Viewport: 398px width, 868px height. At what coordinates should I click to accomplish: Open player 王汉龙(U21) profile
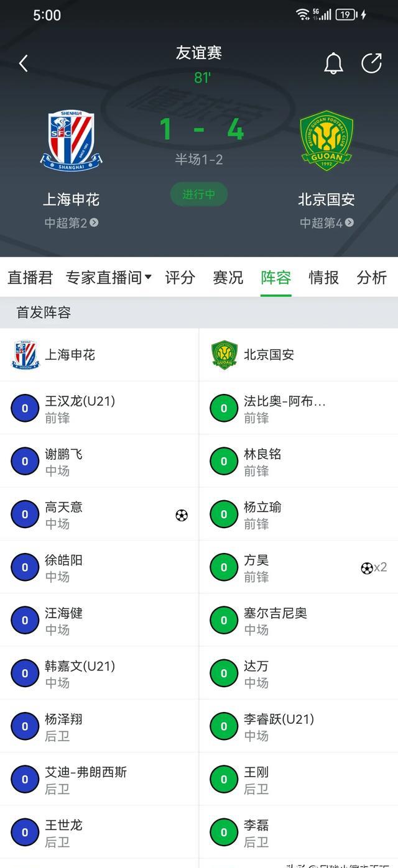[x=80, y=408]
